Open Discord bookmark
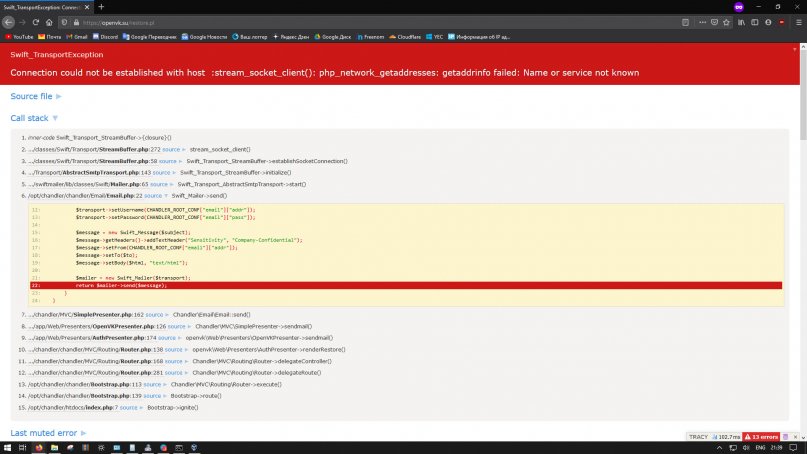807x454 pixels. 106,37
